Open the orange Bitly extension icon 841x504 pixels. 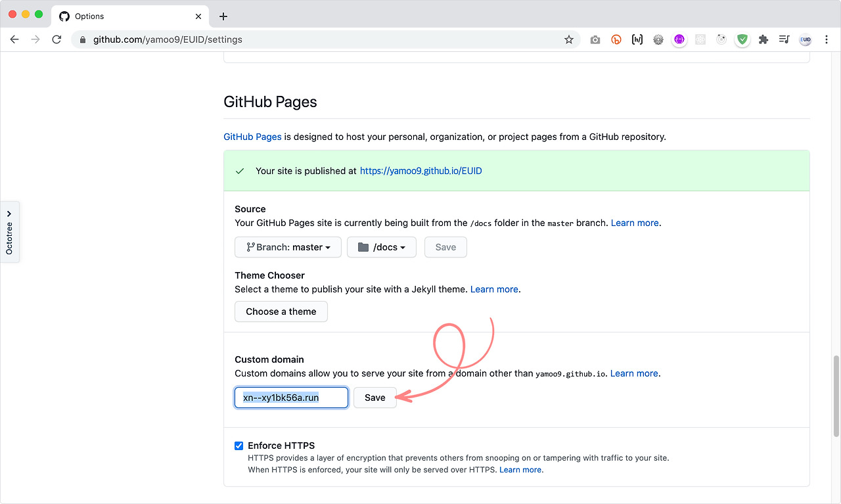[x=616, y=39]
